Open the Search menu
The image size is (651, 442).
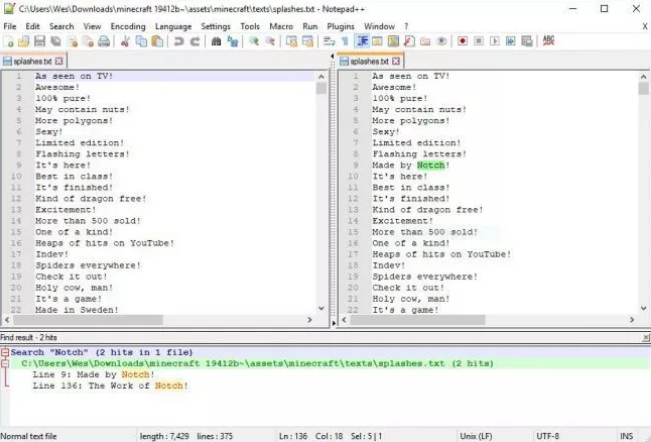pyautogui.click(x=61, y=26)
